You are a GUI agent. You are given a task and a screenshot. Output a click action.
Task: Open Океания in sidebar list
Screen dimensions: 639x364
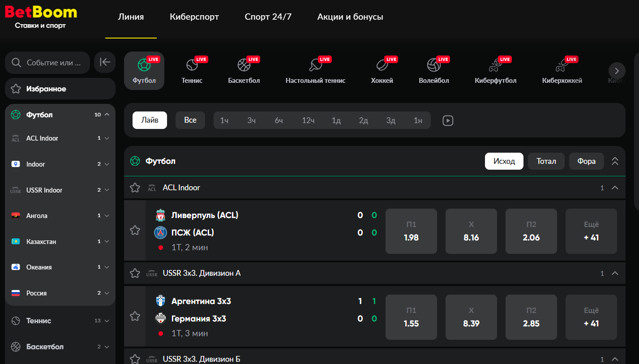coord(60,267)
